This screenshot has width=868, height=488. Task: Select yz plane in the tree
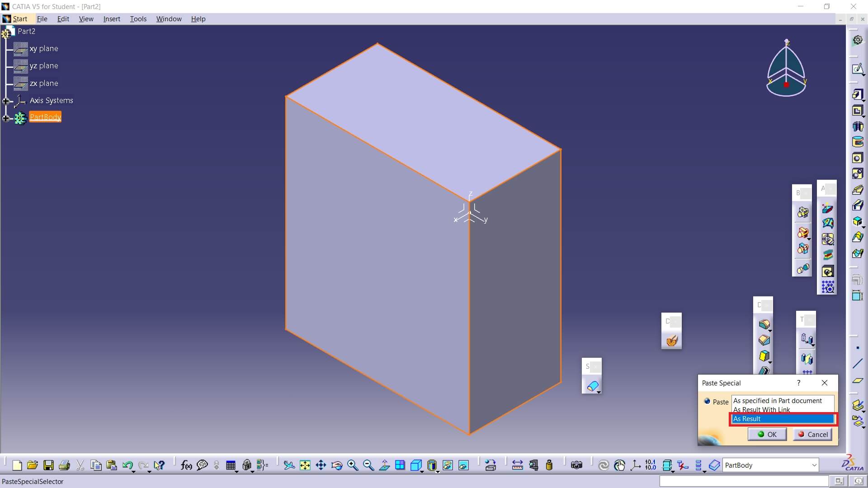click(x=44, y=66)
